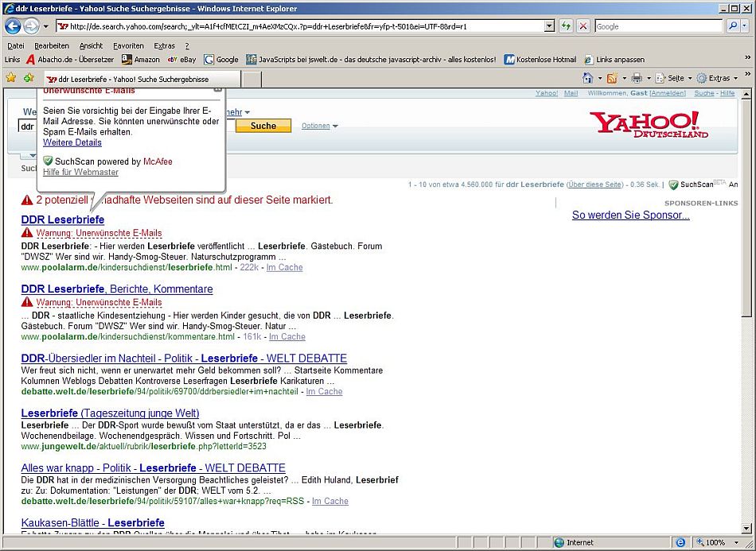Start search with the magnifier icon
Viewport: 756px width, 551px height.
tap(733, 26)
